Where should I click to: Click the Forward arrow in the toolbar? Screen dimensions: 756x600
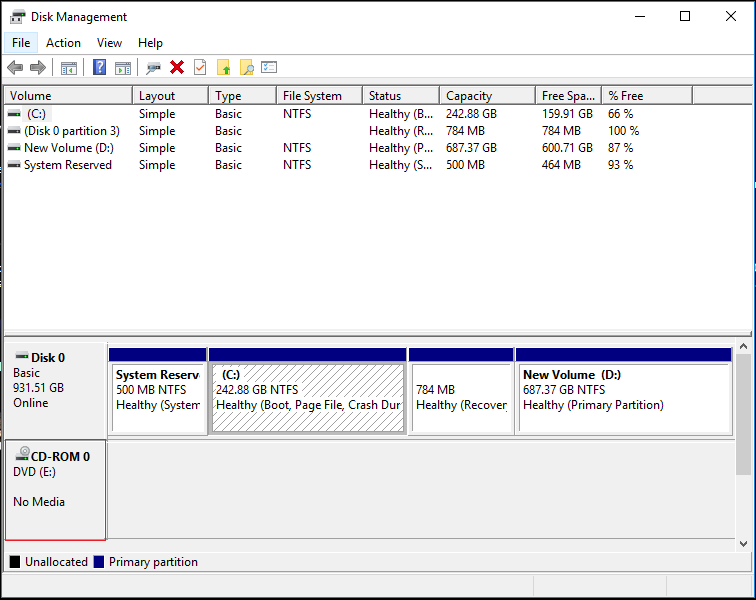pyautogui.click(x=38, y=68)
